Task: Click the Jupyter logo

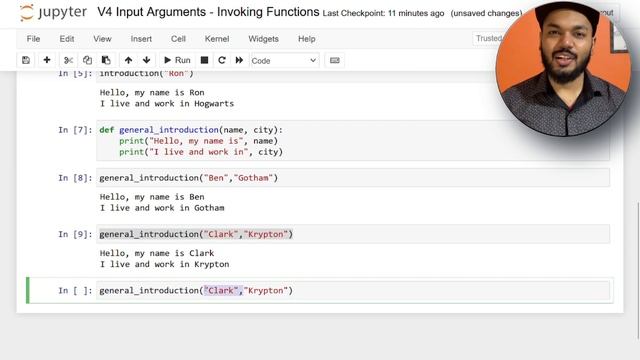Action: click(x=53, y=12)
